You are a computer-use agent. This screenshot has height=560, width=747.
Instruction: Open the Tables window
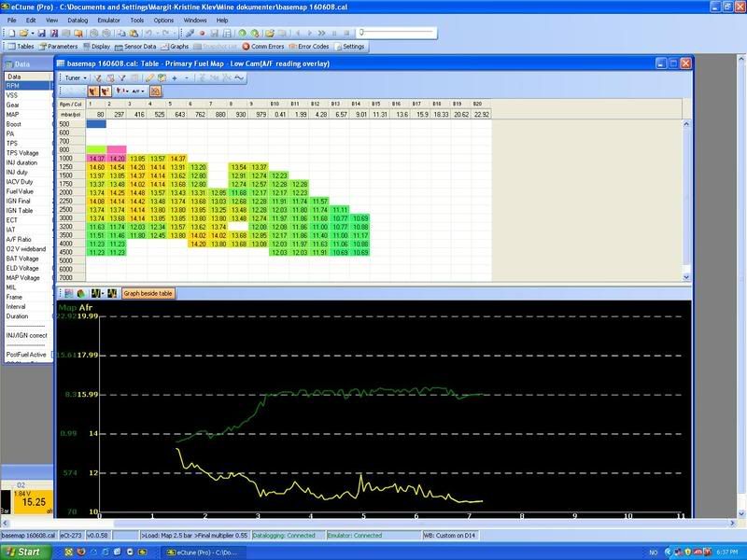(x=21, y=47)
